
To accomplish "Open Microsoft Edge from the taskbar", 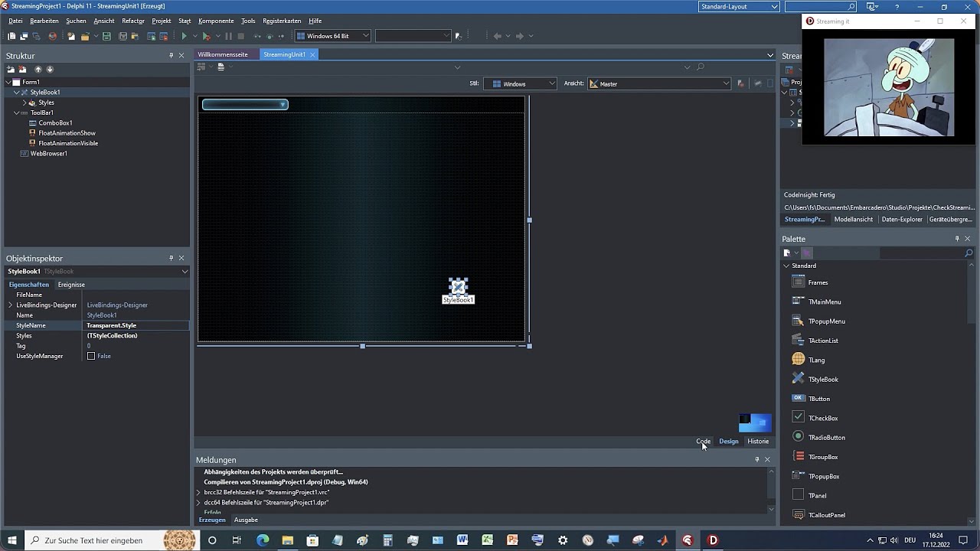I will click(x=263, y=540).
